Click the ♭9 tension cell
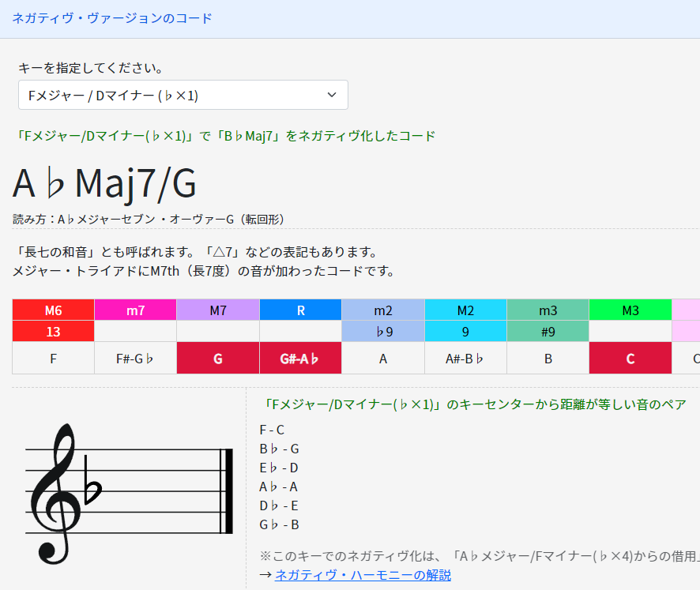Viewport: 700px width, 590px height. (x=383, y=332)
